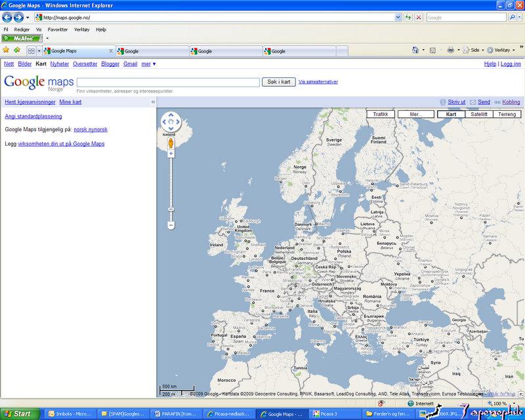Open the 'Mine kart' link
The height and width of the screenshot is (420, 525).
(x=70, y=102)
